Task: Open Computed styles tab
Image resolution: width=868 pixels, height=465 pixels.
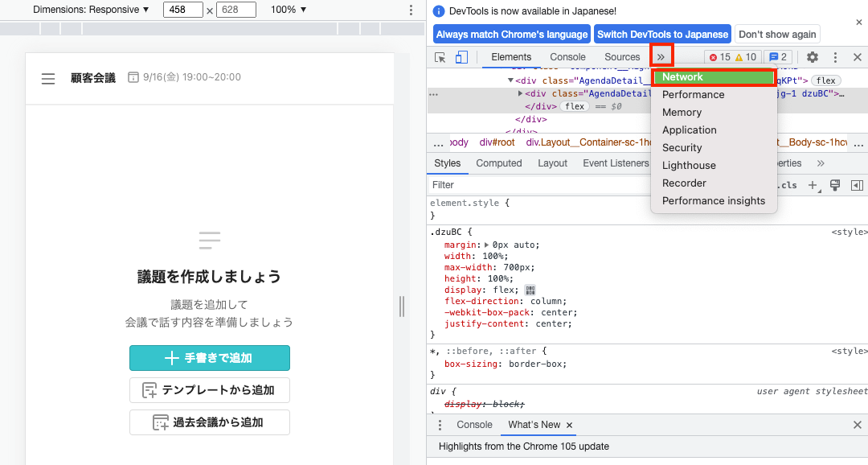Action: point(499,163)
